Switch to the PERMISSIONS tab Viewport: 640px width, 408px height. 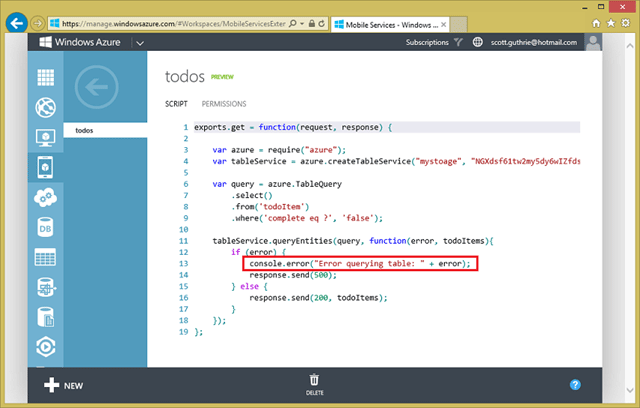(224, 104)
